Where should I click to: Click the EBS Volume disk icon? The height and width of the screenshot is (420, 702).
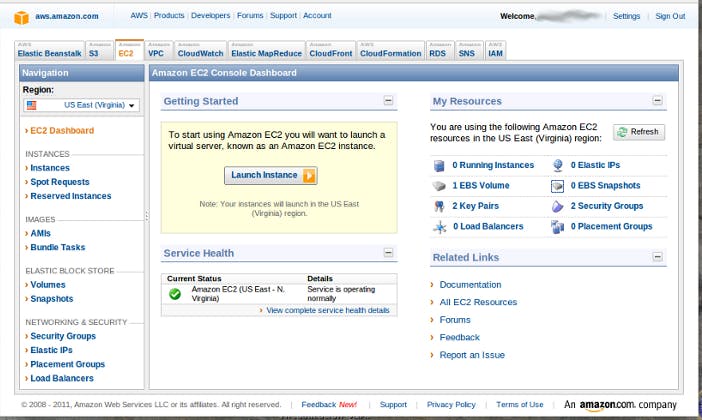pos(439,186)
